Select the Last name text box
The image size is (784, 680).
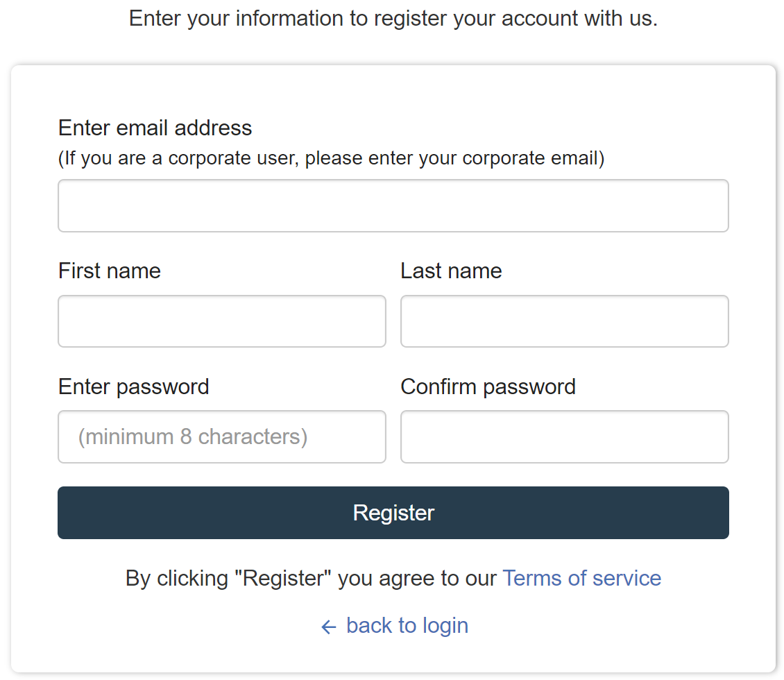click(x=565, y=321)
